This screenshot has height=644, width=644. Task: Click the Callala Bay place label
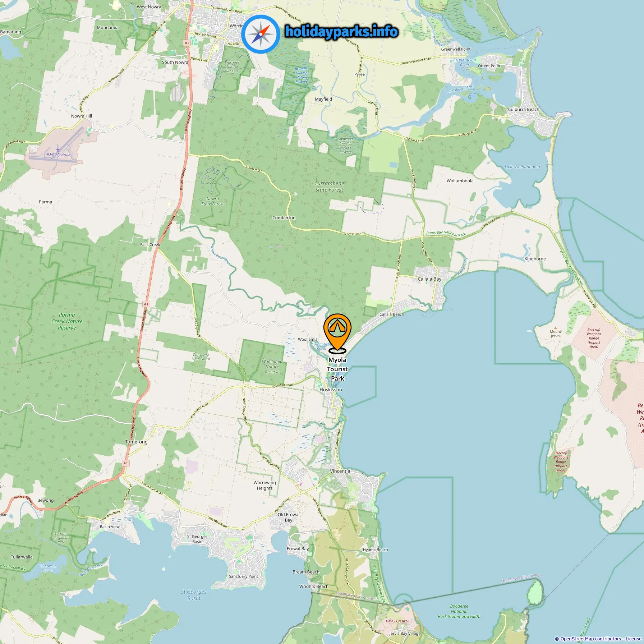(x=429, y=279)
